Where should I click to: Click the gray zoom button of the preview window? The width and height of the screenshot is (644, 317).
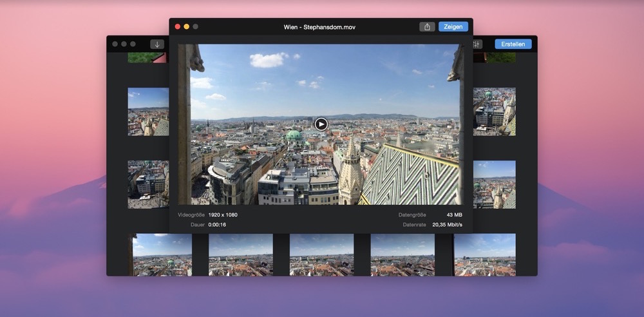click(196, 26)
